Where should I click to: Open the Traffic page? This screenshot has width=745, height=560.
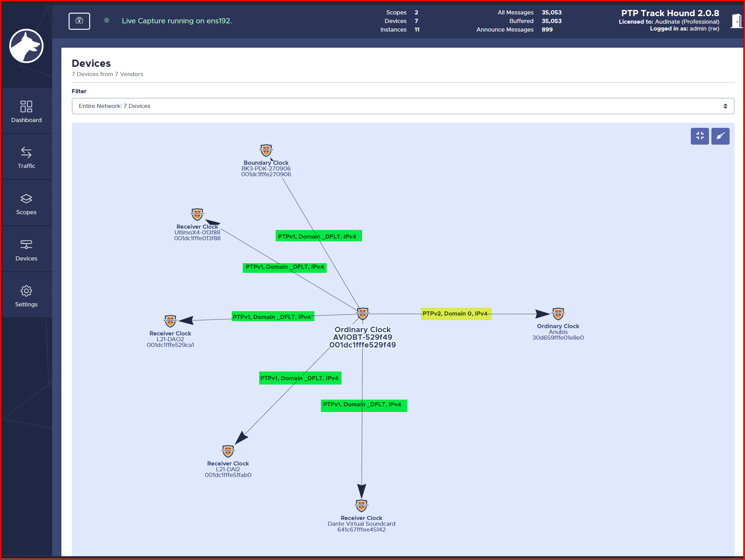[26, 157]
